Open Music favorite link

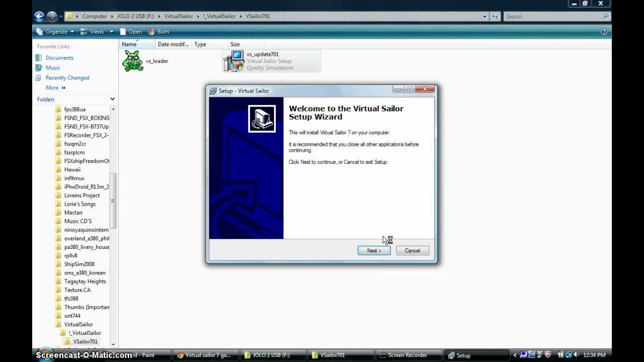pos(53,68)
